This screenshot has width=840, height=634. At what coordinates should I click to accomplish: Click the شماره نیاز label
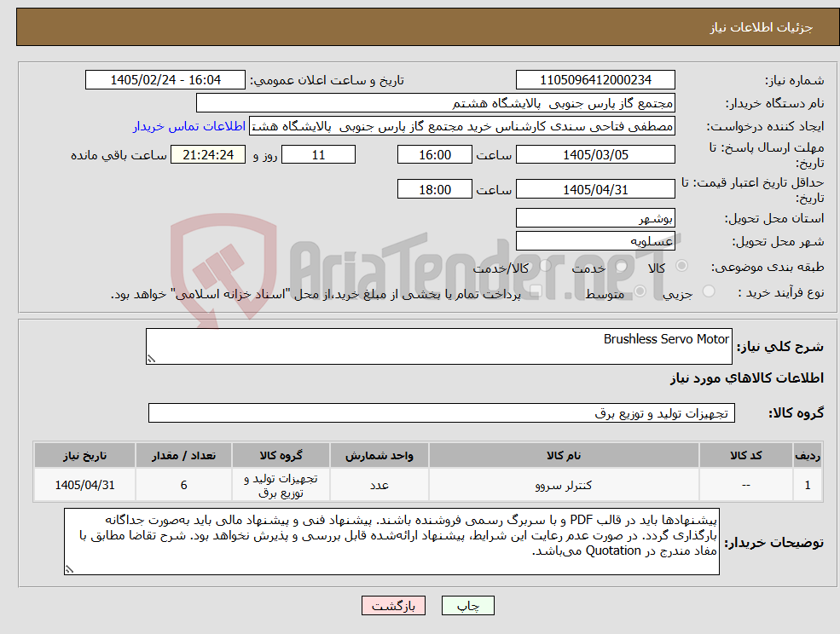pyautogui.click(x=794, y=80)
